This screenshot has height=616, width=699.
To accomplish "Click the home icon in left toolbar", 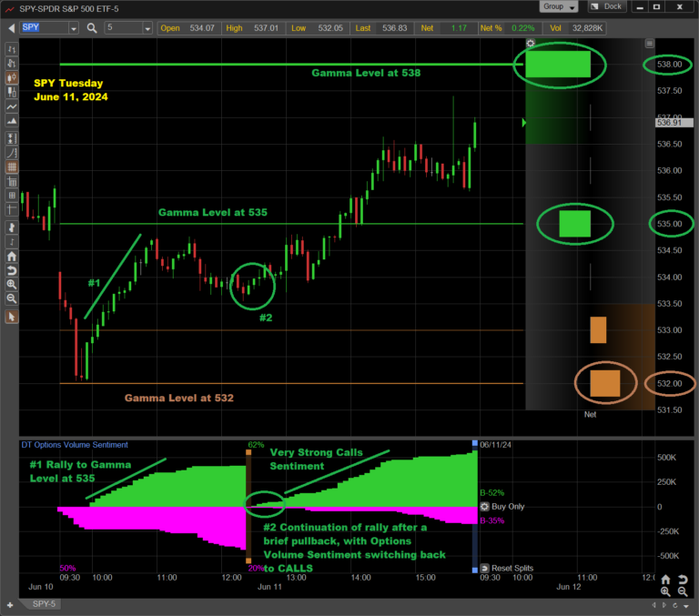I will [11, 254].
